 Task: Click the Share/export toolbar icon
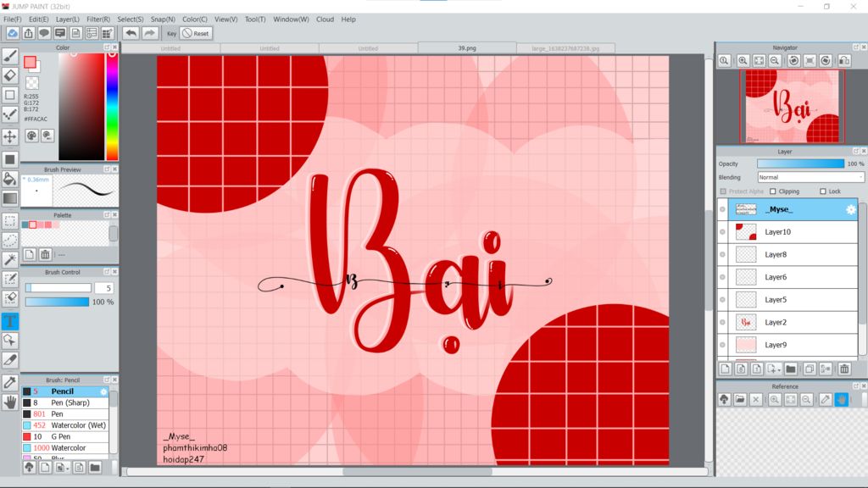pyautogui.click(x=28, y=33)
